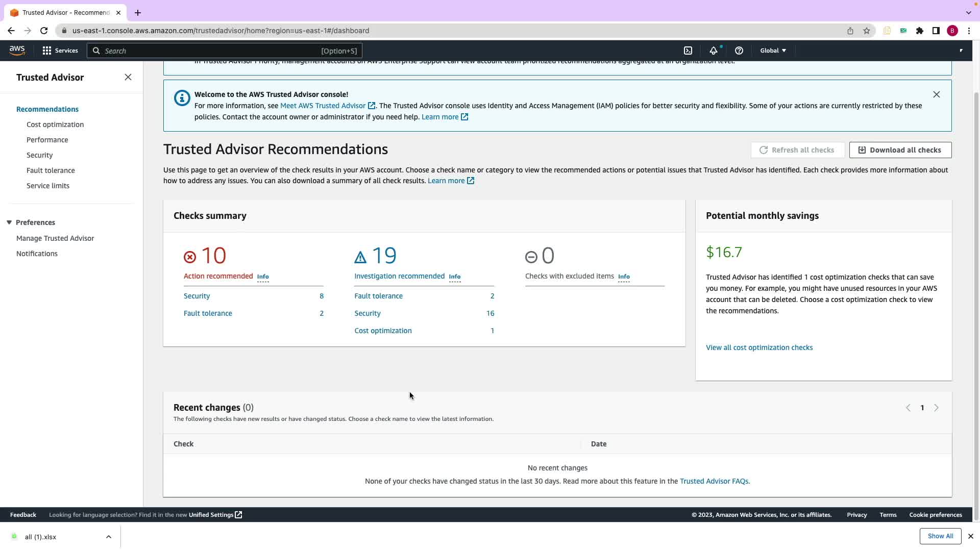Click the help question mark icon

coord(739,51)
